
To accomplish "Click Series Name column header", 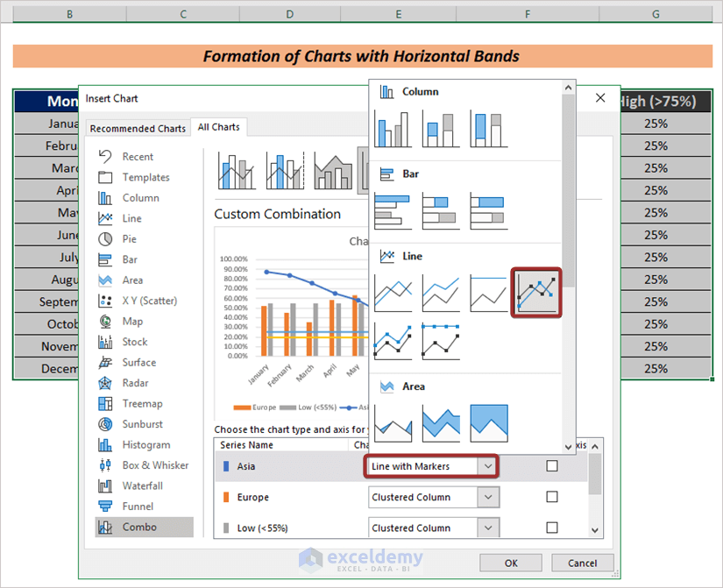I will coord(246,445).
